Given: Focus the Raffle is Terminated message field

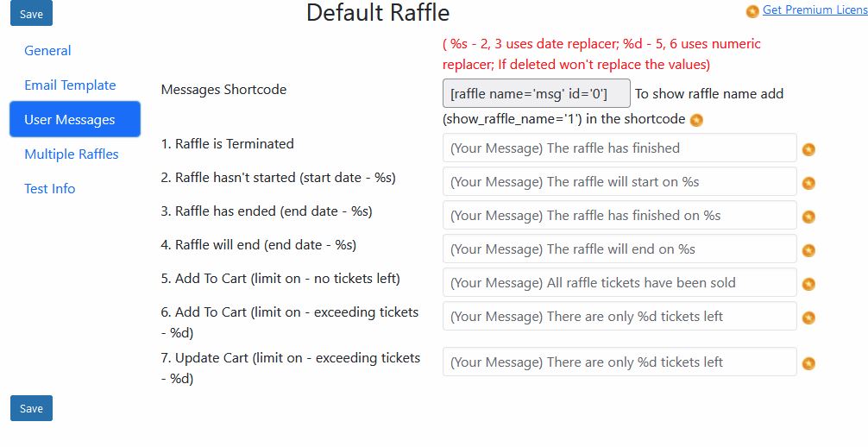Looking at the screenshot, I should point(620,148).
